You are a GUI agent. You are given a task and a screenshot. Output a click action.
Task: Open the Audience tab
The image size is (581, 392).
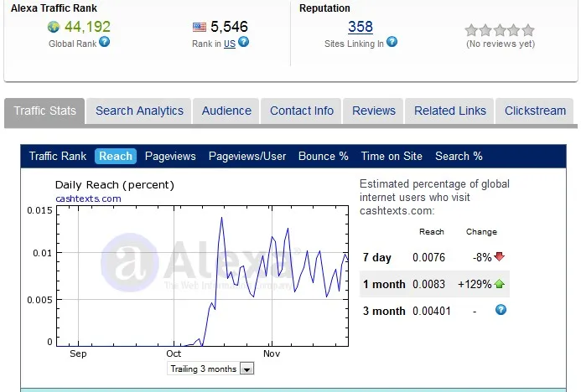click(226, 111)
